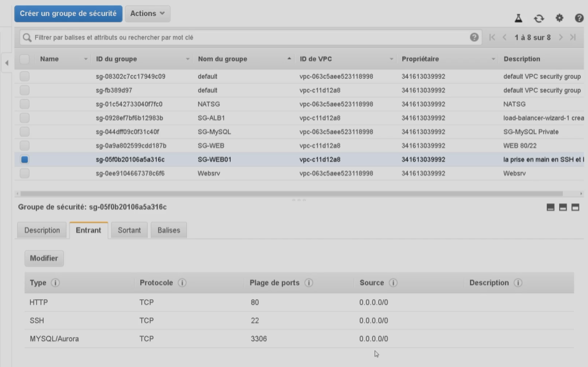Screen dimensions: 588x367
Task: Select checkbox for NATSG row
Action: [25, 104]
